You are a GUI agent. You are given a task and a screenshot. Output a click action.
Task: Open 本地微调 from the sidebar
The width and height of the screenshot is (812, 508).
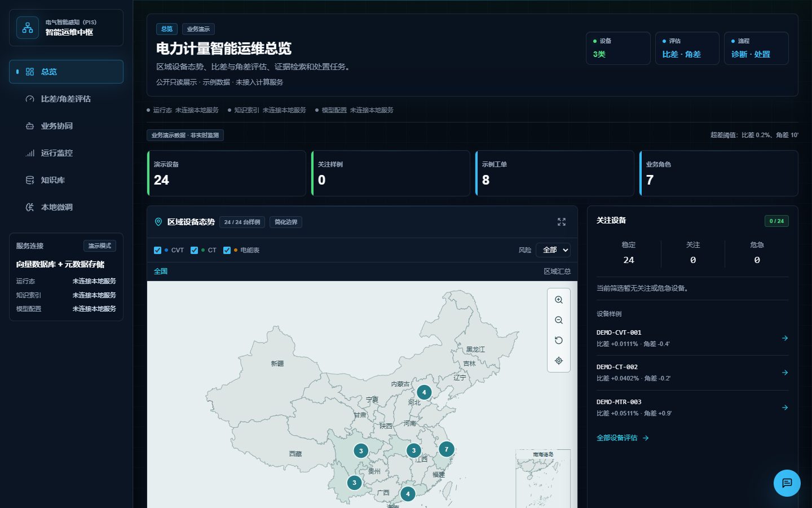(x=66, y=207)
